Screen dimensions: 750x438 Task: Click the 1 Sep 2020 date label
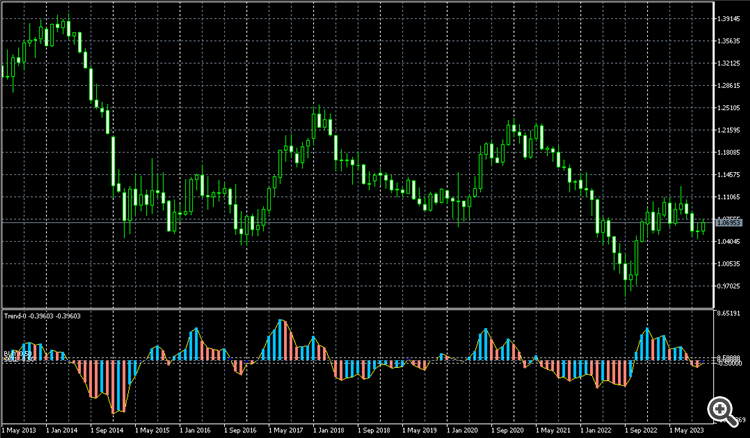[508, 430]
